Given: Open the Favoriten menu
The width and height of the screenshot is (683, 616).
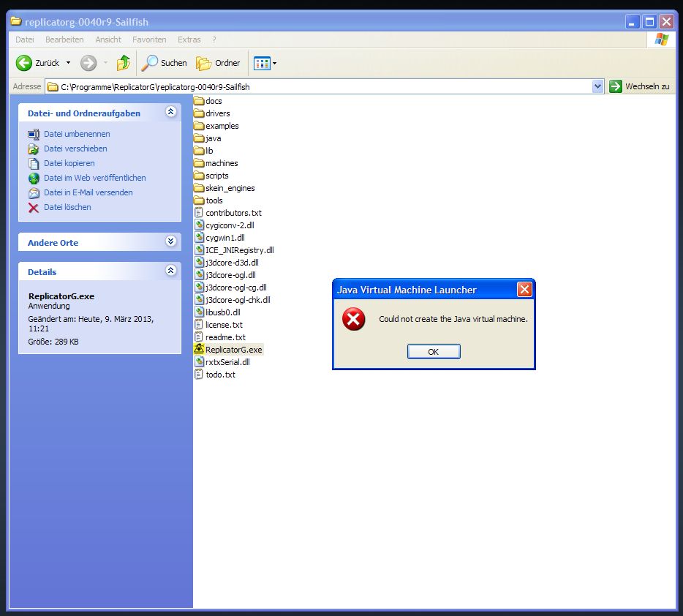Looking at the screenshot, I should point(149,40).
